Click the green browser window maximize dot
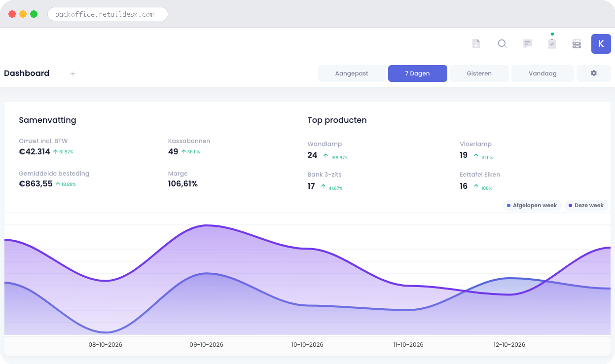The height and width of the screenshot is (364, 615). [34, 14]
